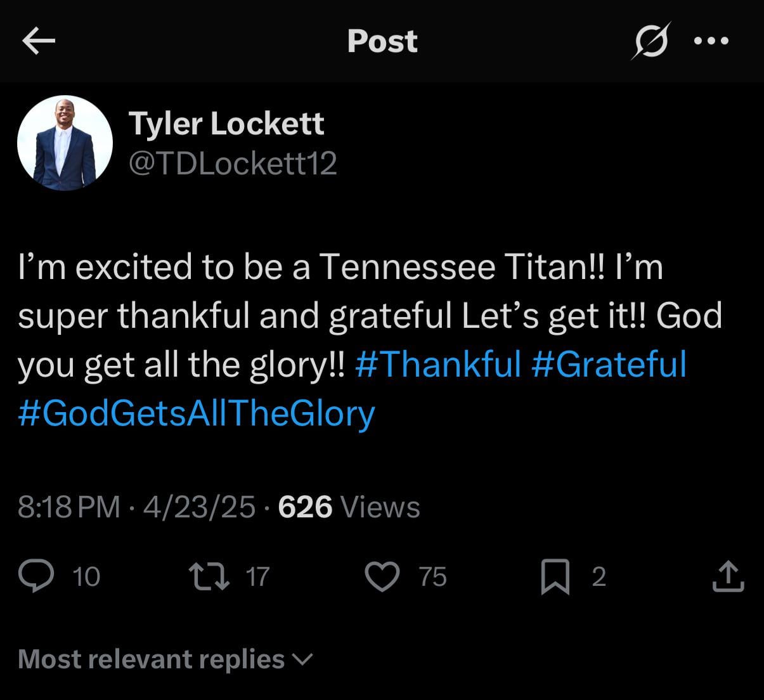Viewport: 764px width, 700px height.
Task: Open Tyler Lockett's profile picture
Action: 65,143
